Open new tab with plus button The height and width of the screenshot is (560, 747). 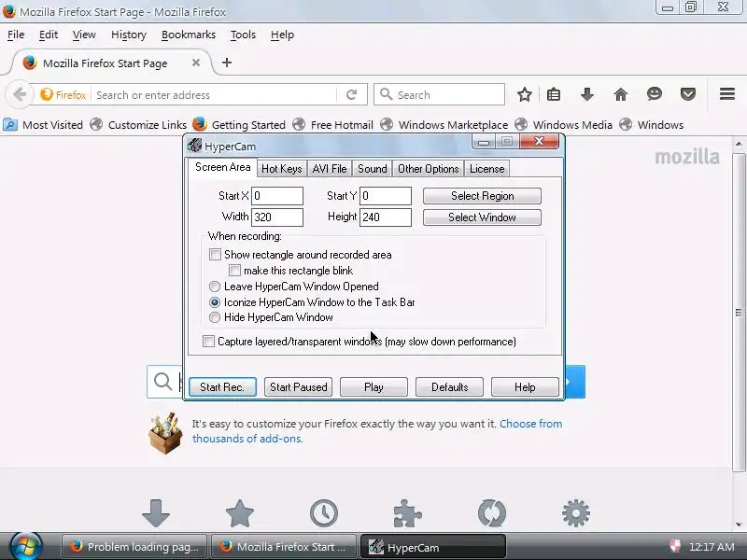tap(227, 63)
